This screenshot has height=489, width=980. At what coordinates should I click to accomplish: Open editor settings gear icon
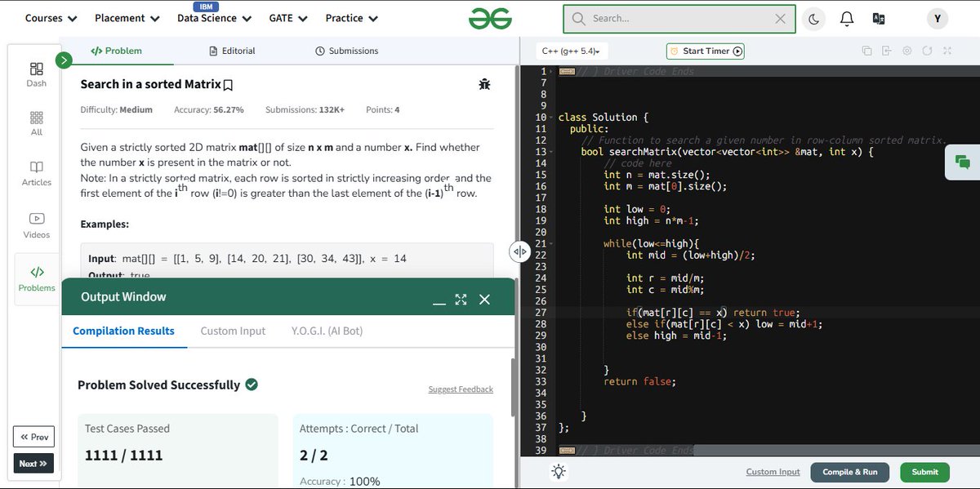(x=907, y=51)
